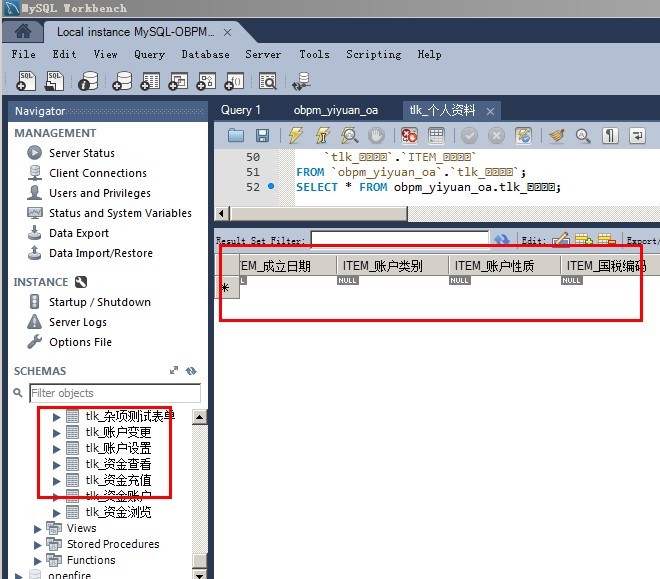Stop query execution hand icon
Viewport: 660px width, 579px height.
[376, 135]
